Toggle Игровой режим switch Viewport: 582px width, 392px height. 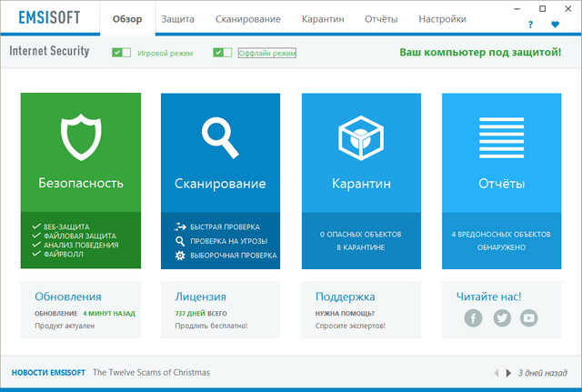click(122, 53)
